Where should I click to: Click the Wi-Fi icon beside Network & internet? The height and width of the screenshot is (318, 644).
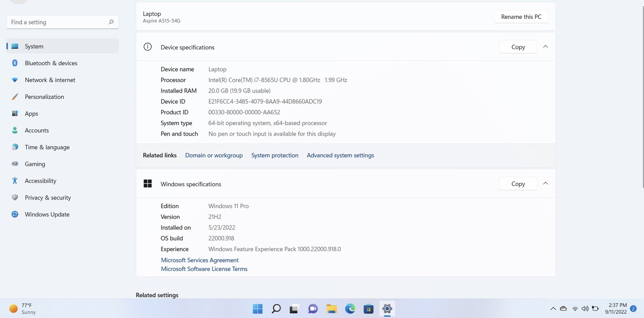15,80
